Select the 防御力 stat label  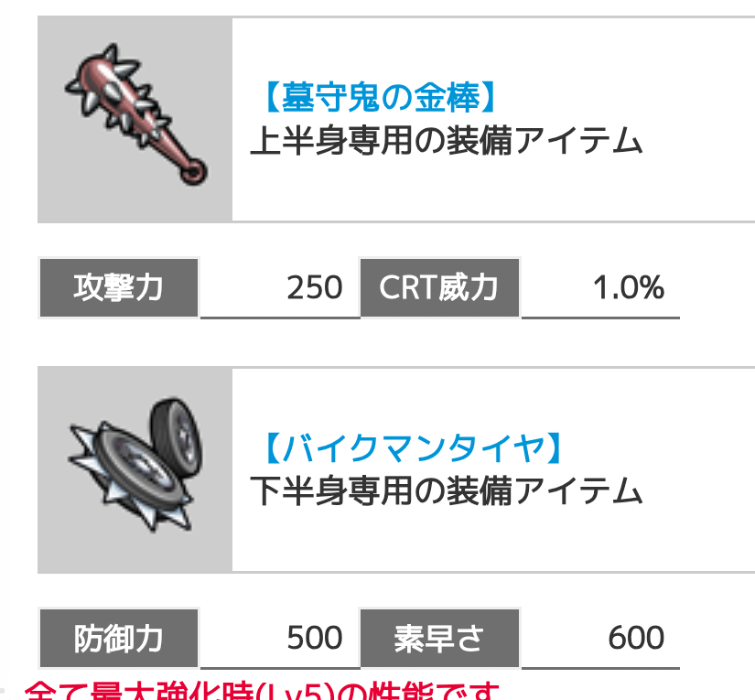coord(118,639)
